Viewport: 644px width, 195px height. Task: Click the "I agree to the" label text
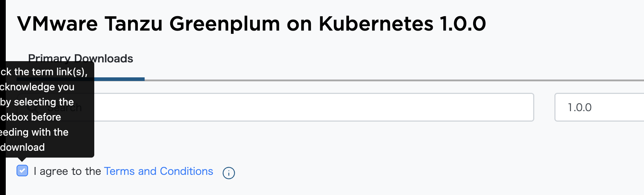pyautogui.click(x=67, y=171)
